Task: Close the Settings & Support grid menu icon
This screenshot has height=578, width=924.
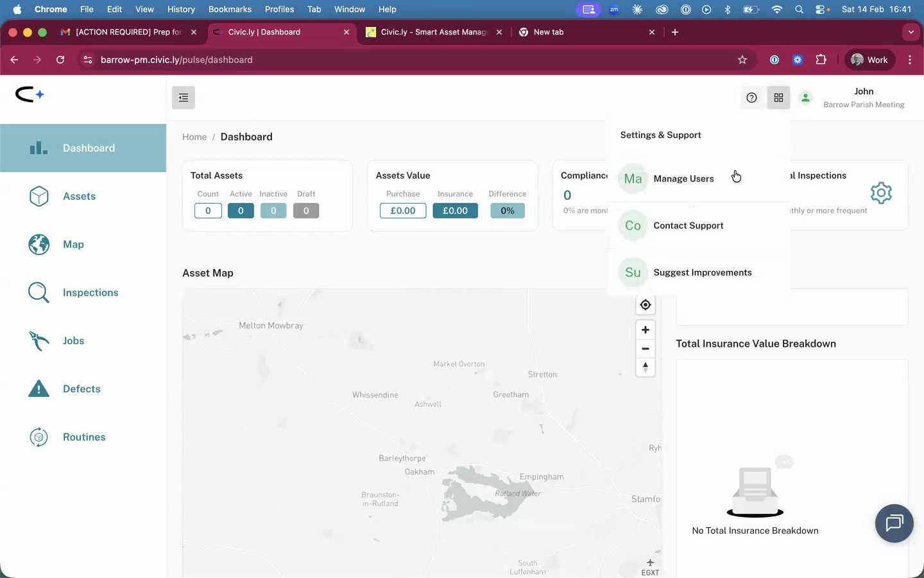Action: (778, 98)
